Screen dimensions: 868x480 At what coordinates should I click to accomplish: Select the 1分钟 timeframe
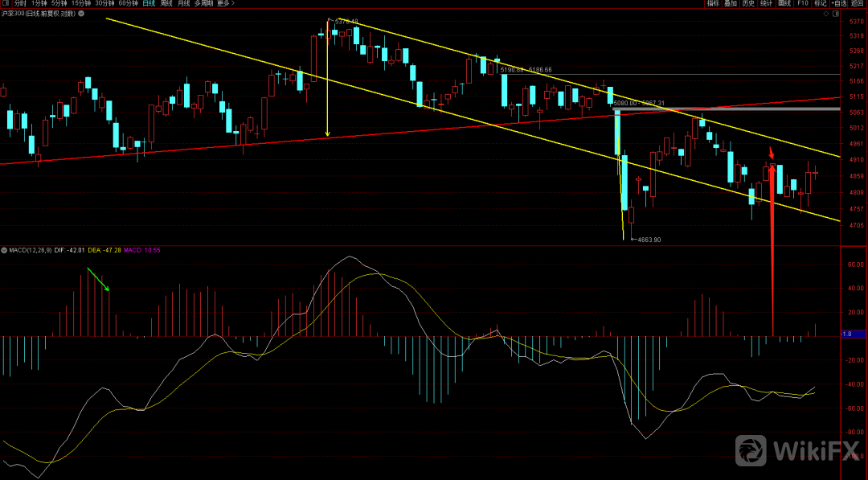tap(40, 4)
